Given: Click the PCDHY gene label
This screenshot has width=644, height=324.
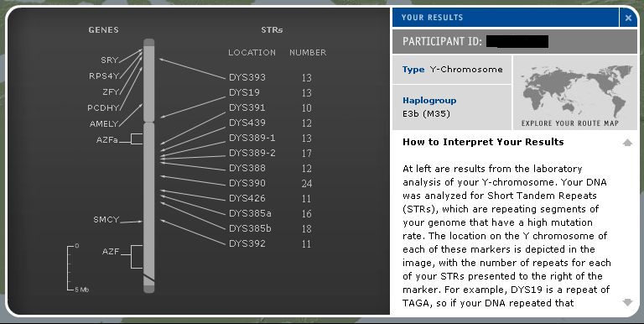Looking at the screenshot, I should [102, 108].
